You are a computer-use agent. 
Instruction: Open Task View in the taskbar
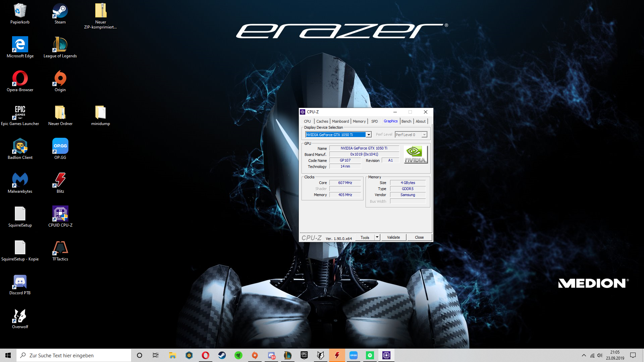tap(156, 355)
